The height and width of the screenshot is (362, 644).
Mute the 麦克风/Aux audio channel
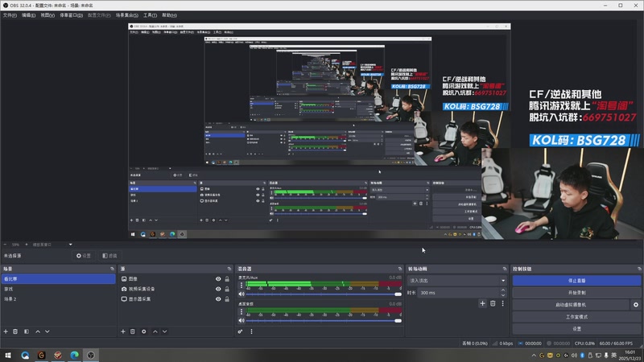[242, 294]
